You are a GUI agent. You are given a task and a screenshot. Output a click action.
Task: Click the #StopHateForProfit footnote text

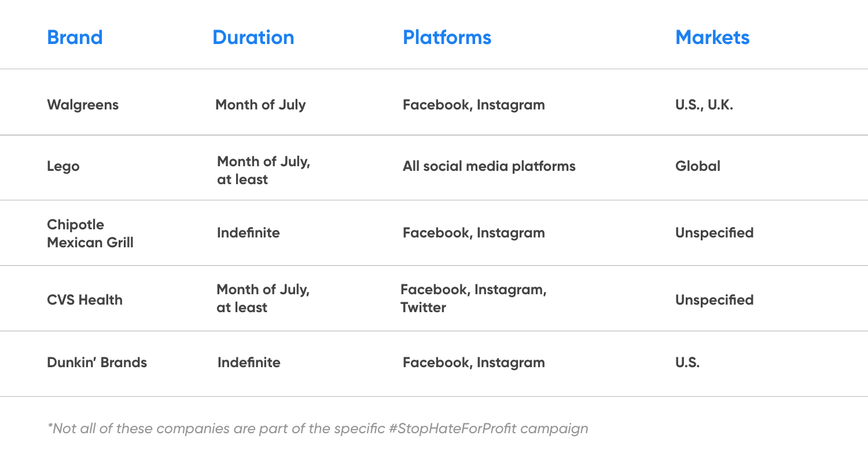click(x=318, y=429)
